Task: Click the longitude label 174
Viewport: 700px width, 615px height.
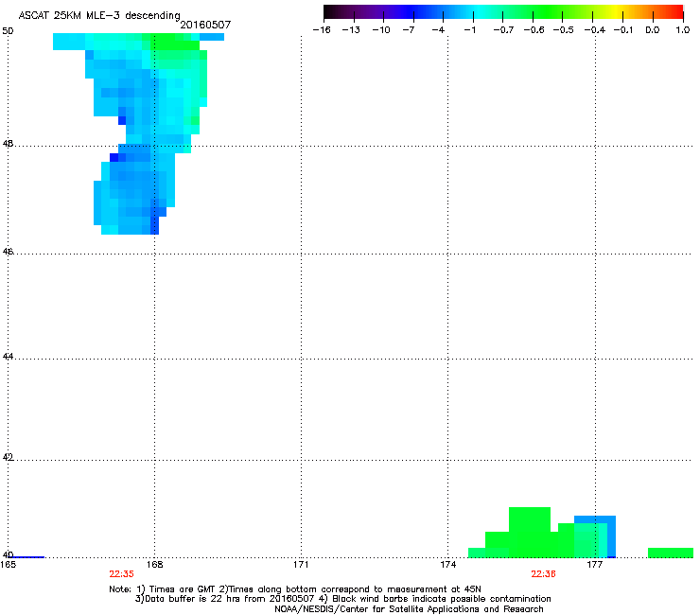Action: click(x=447, y=565)
